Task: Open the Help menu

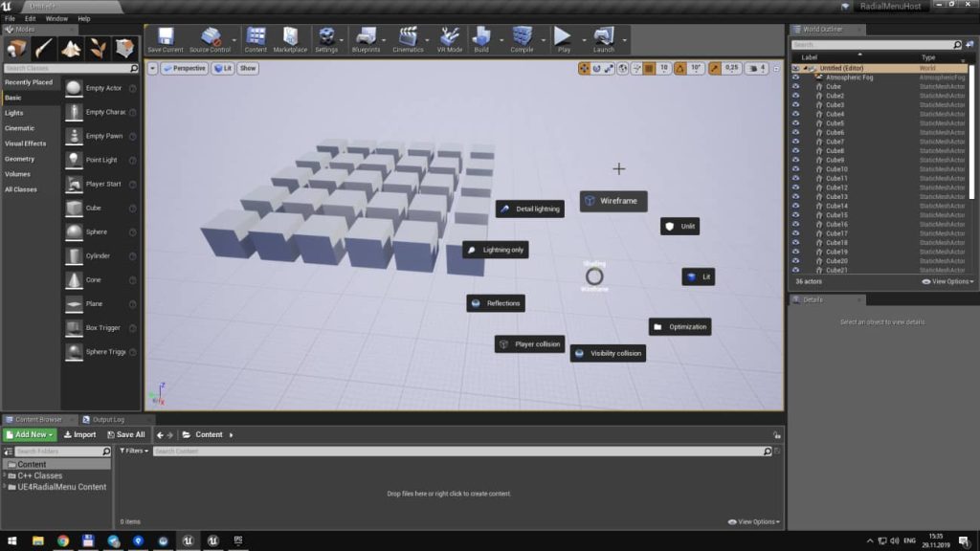Action: tap(84, 19)
